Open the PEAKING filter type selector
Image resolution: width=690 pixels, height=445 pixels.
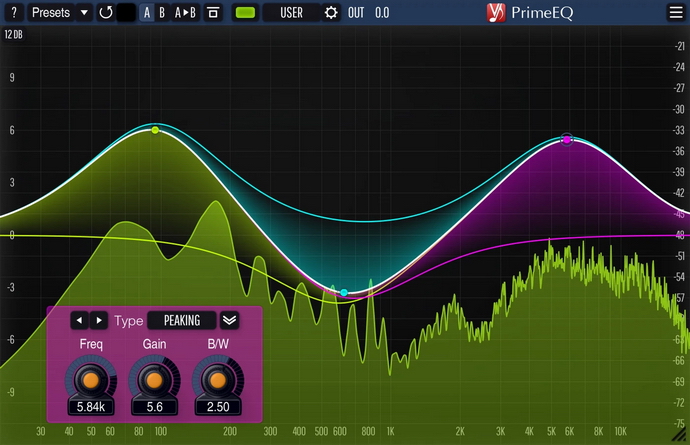(x=182, y=320)
